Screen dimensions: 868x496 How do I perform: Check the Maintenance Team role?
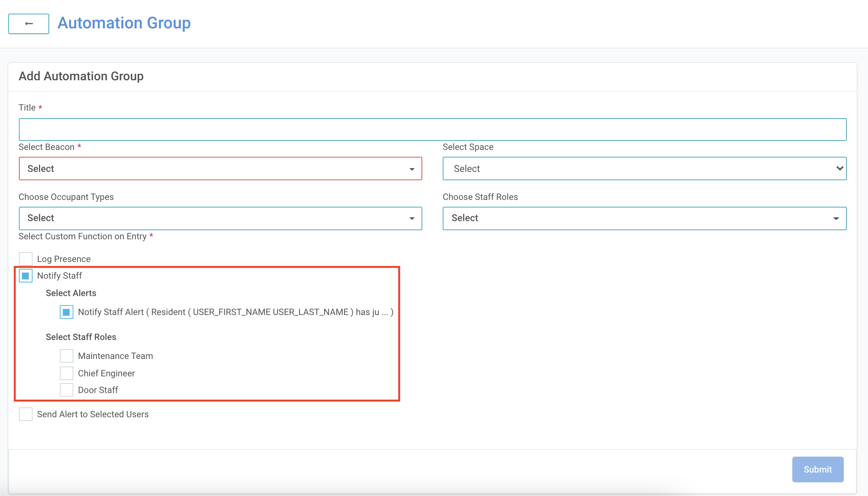click(67, 356)
